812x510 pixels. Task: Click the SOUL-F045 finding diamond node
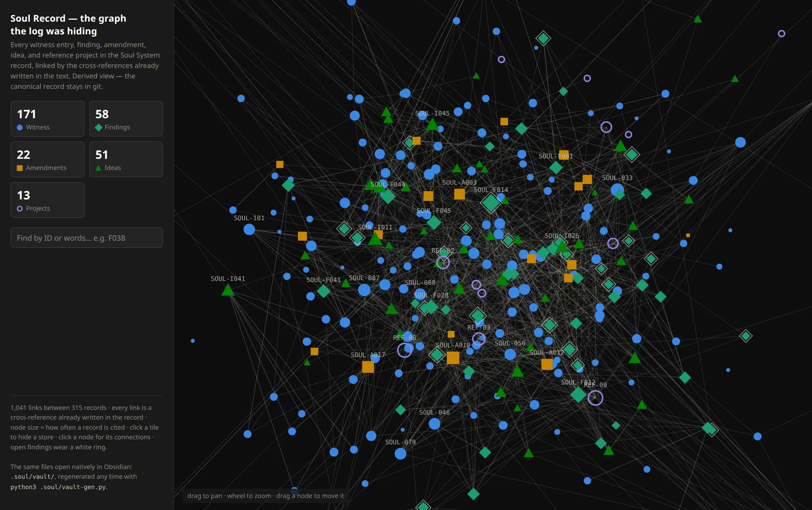click(434, 223)
